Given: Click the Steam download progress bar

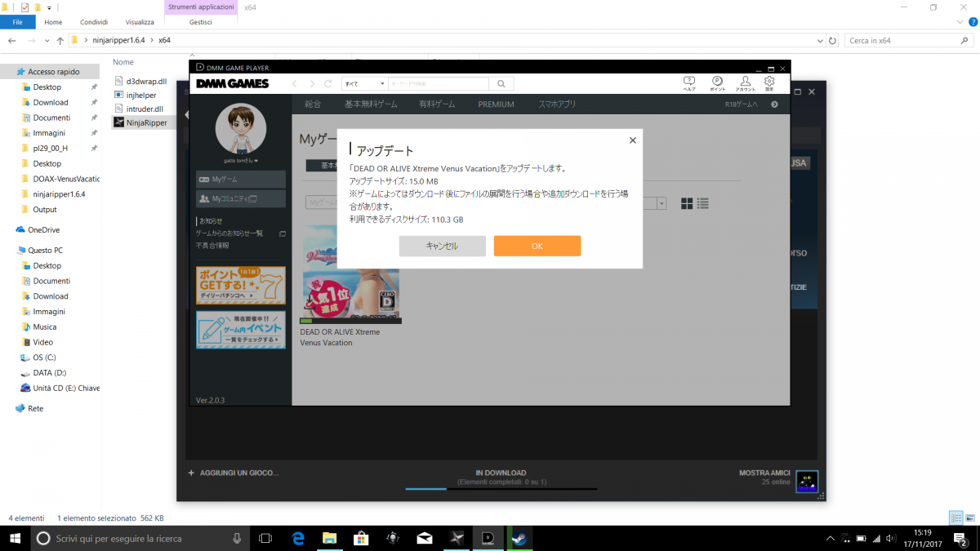Looking at the screenshot, I should pyautogui.click(x=501, y=488).
